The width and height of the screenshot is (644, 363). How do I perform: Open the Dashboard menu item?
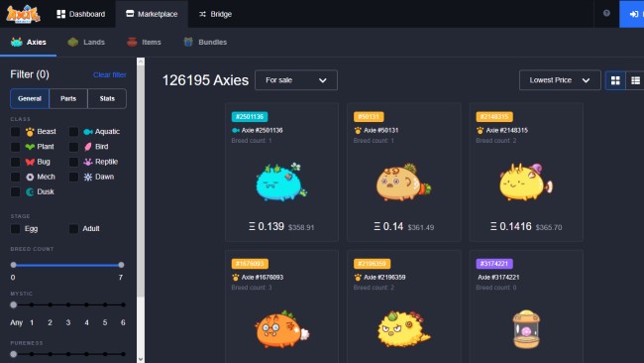(81, 14)
